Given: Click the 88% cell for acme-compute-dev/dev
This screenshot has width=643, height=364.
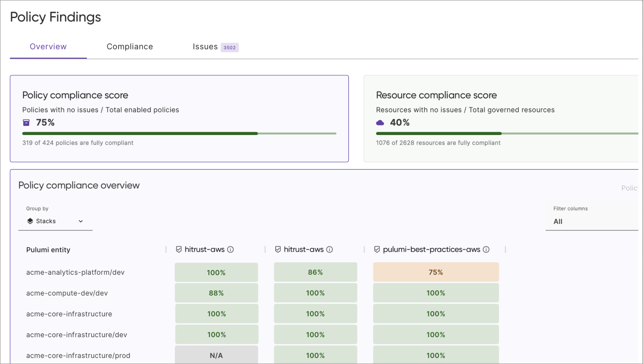Looking at the screenshot, I should click(216, 293).
